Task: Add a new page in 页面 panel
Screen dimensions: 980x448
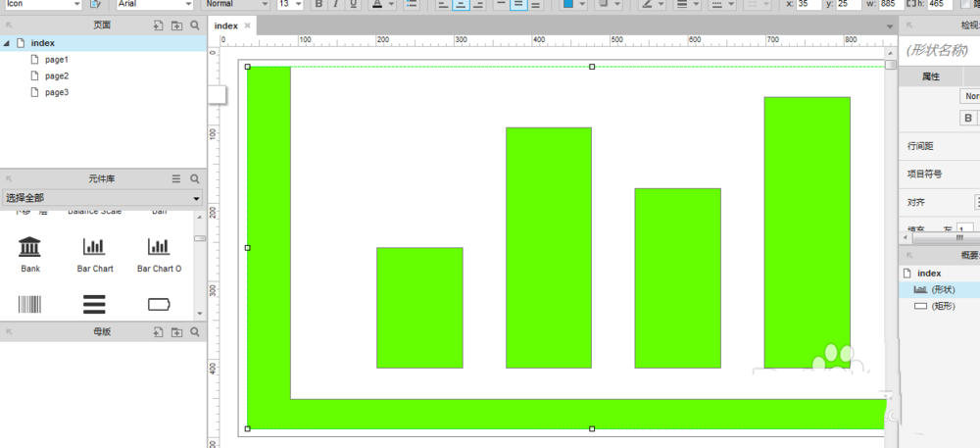Action: pos(159,25)
